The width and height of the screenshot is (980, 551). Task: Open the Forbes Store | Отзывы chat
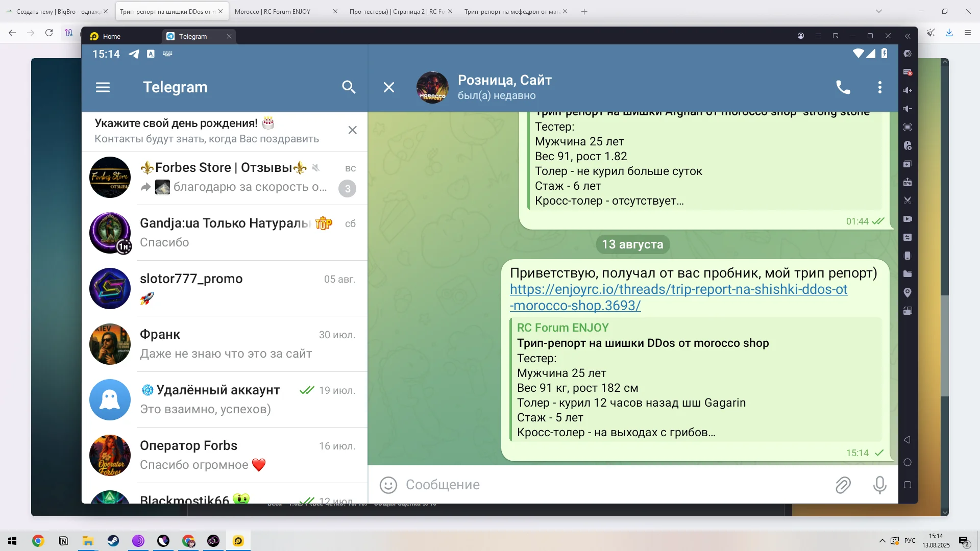[x=225, y=178]
